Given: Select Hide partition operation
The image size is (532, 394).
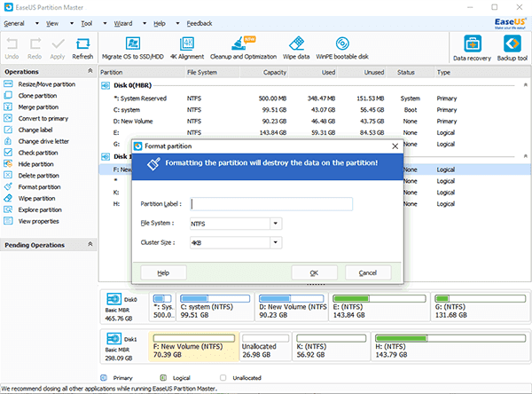Looking at the screenshot, I should pyautogui.click(x=28, y=164).
